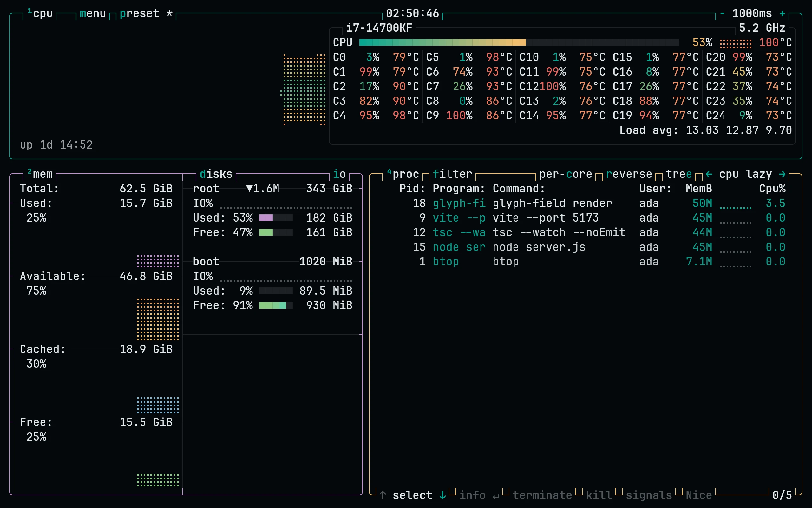Select the node server.js process row
The width and height of the screenshot is (812, 508).
pos(586,247)
